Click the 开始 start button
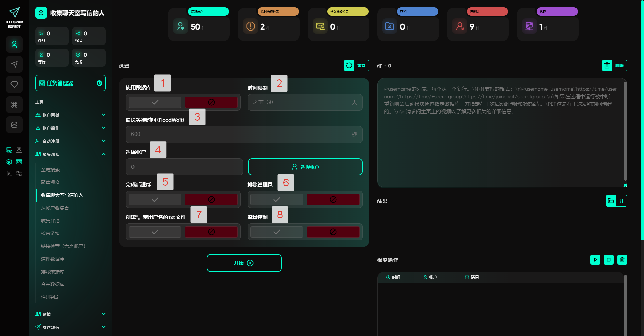Image resolution: width=644 pixels, height=336 pixels. tap(244, 263)
